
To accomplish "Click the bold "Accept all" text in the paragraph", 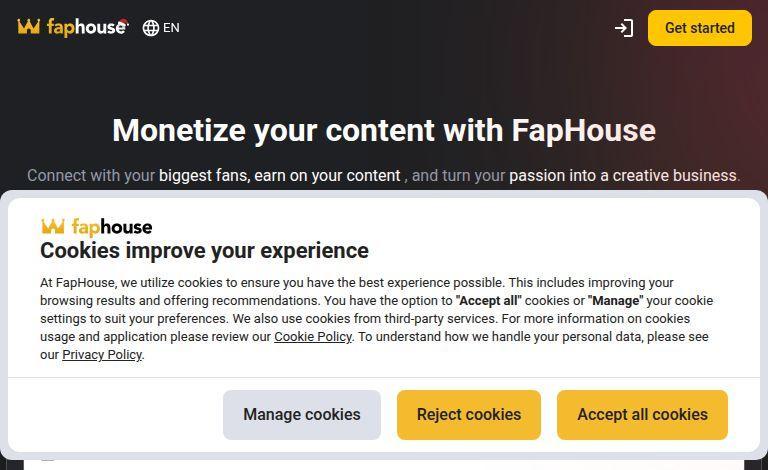I will [488, 301].
